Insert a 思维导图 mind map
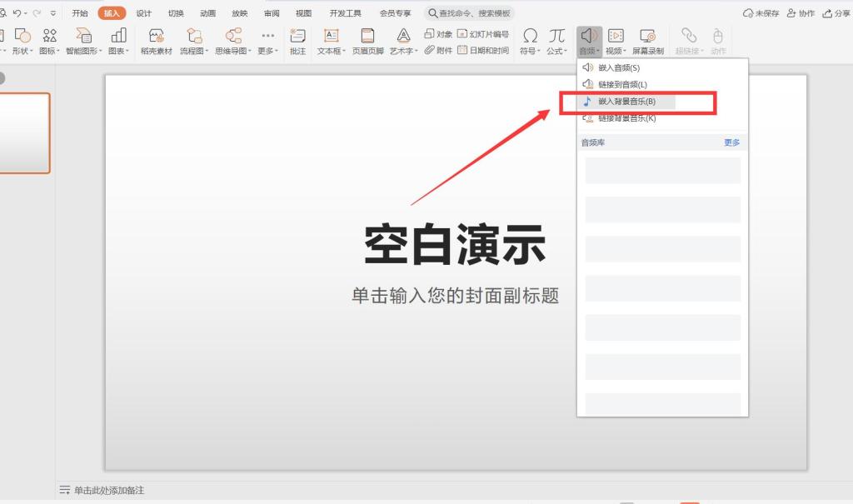The image size is (853, 504). 233,42
